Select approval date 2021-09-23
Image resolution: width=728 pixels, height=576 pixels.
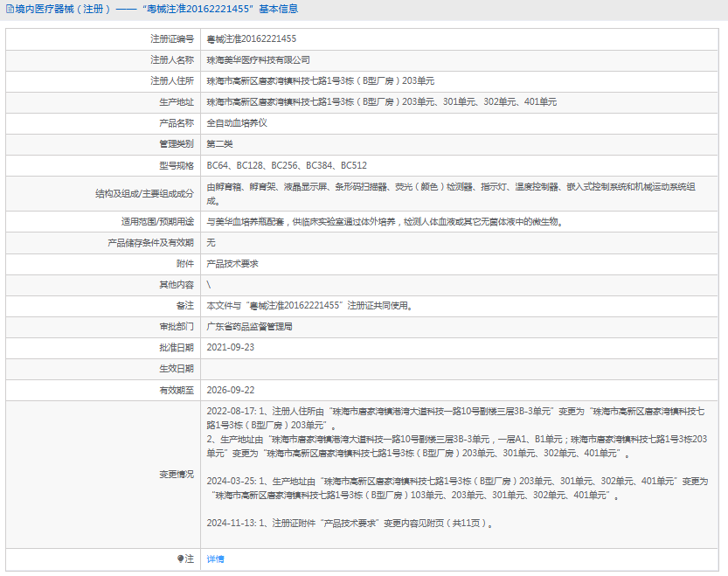coord(231,348)
